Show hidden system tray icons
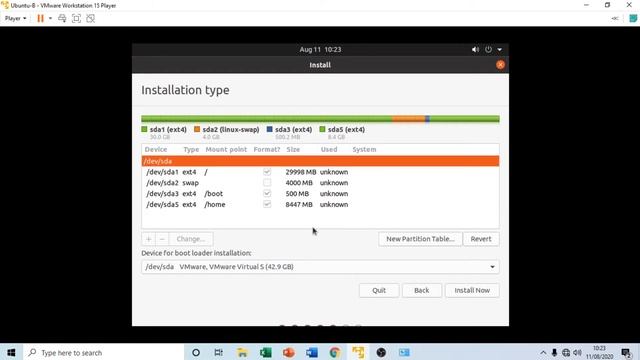The height and width of the screenshot is (360, 640). 543,353
